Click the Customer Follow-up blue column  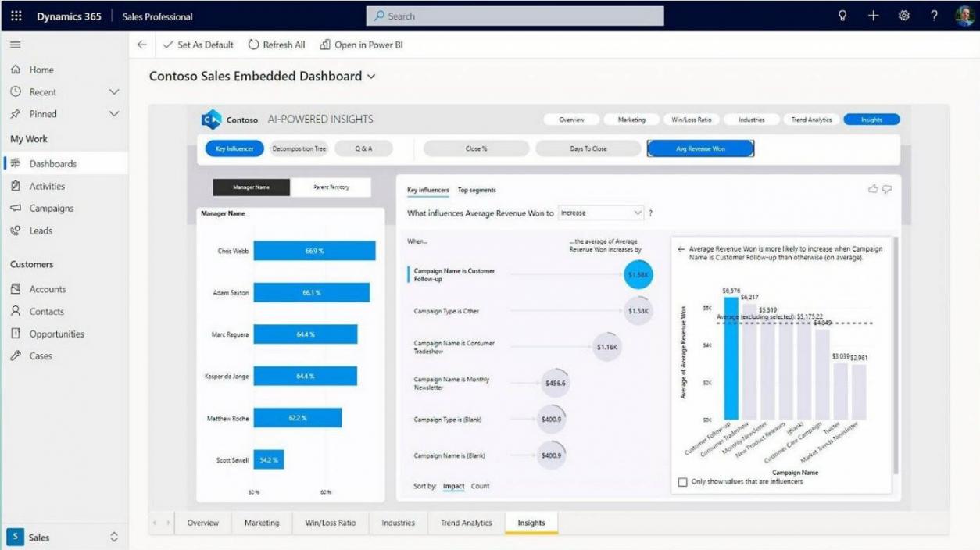click(731, 358)
